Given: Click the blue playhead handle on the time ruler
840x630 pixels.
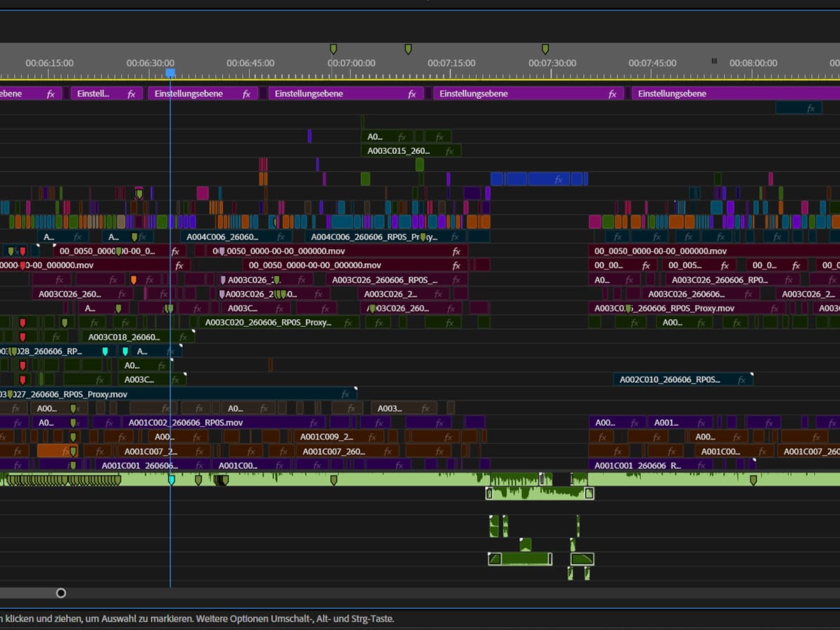Looking at the screenshot, I should [x=170, y=73].
